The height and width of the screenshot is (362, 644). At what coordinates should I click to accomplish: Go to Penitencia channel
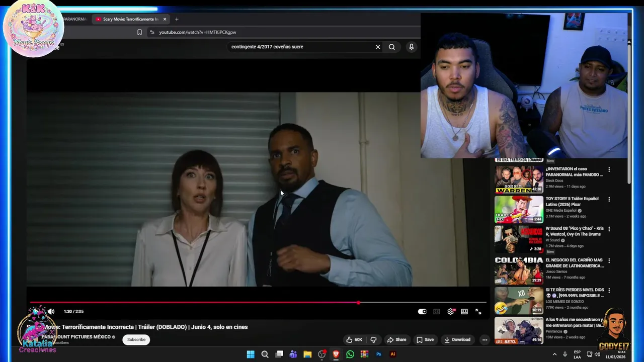(x=554, y=331)
